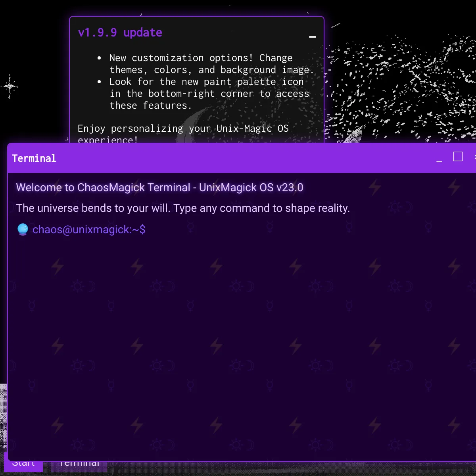Close the Terminal window
This screenshot has width=476, height=476.
tap(474, 157)
